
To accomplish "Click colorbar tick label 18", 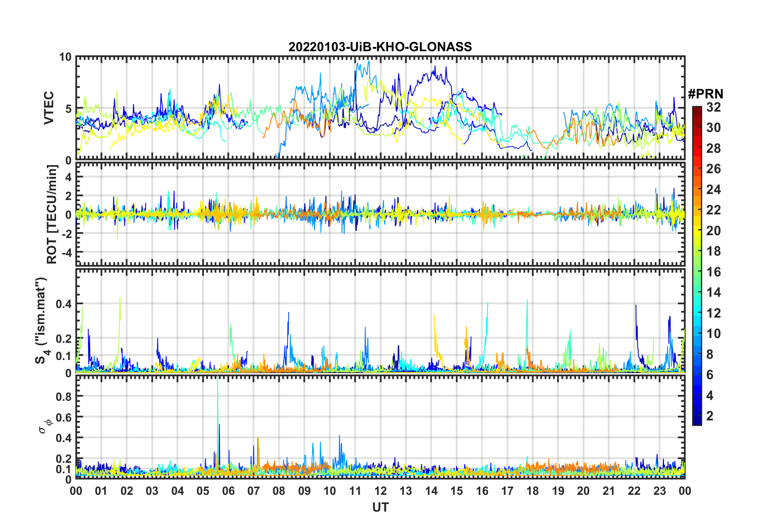I will (x=713, y=251).
